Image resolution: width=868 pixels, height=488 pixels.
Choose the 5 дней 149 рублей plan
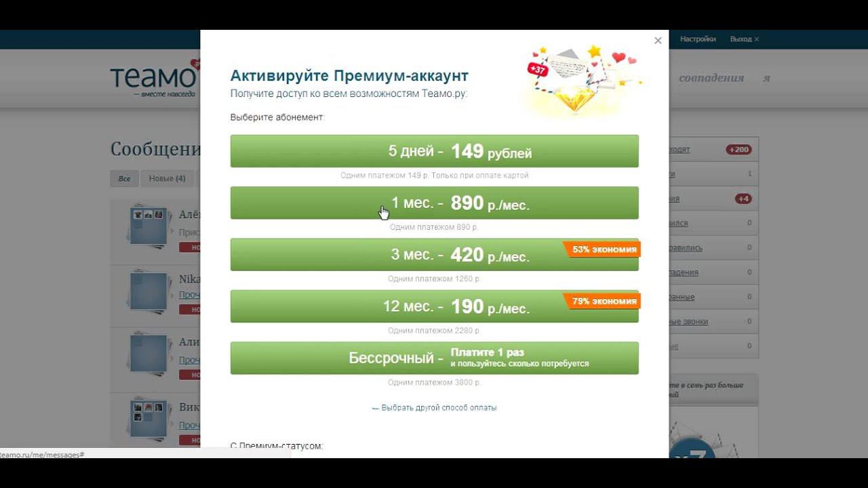point(434,151)
